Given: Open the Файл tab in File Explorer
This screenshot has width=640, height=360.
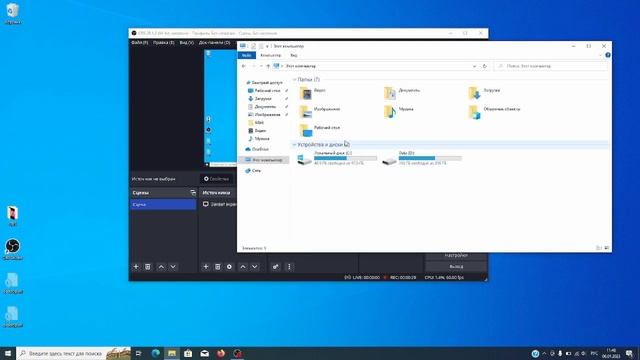Looking at the screenshot, I should [247, 55].
